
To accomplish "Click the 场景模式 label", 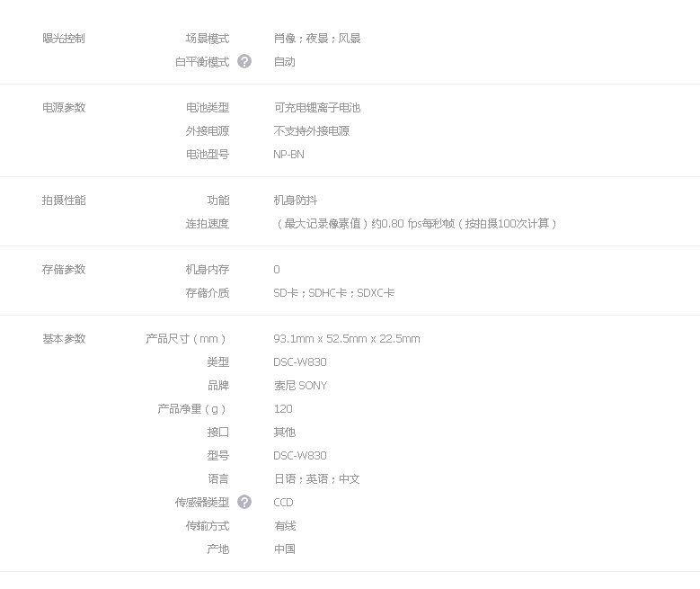I will tap(208, 39).
